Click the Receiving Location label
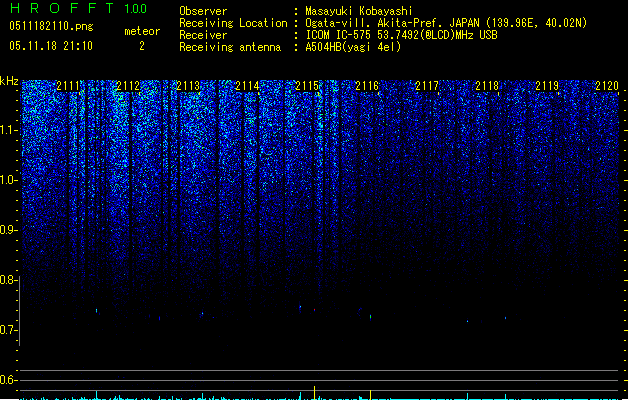 pos(233,23)
